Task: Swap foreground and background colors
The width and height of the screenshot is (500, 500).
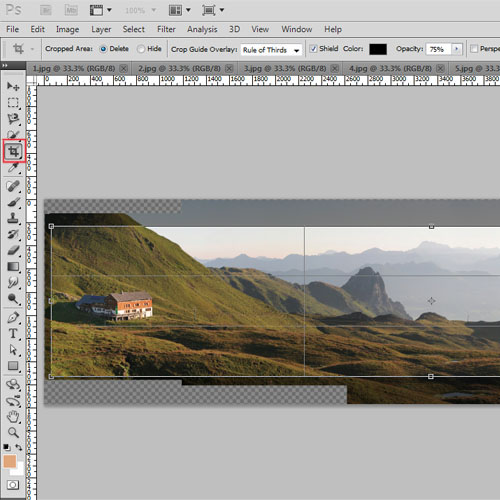Action: click(x=19, y=447)
